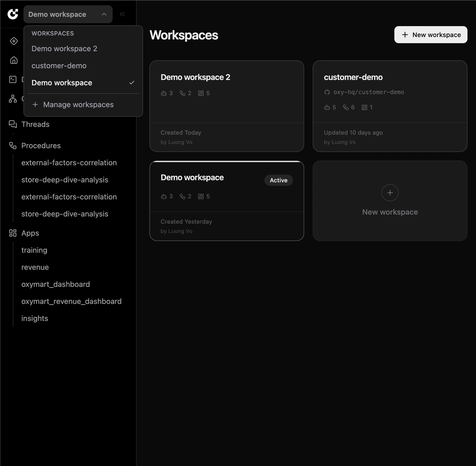Choose customer-demo in the workspaces menu
Viewport: 476px width, 466px height.
[59, 66]
